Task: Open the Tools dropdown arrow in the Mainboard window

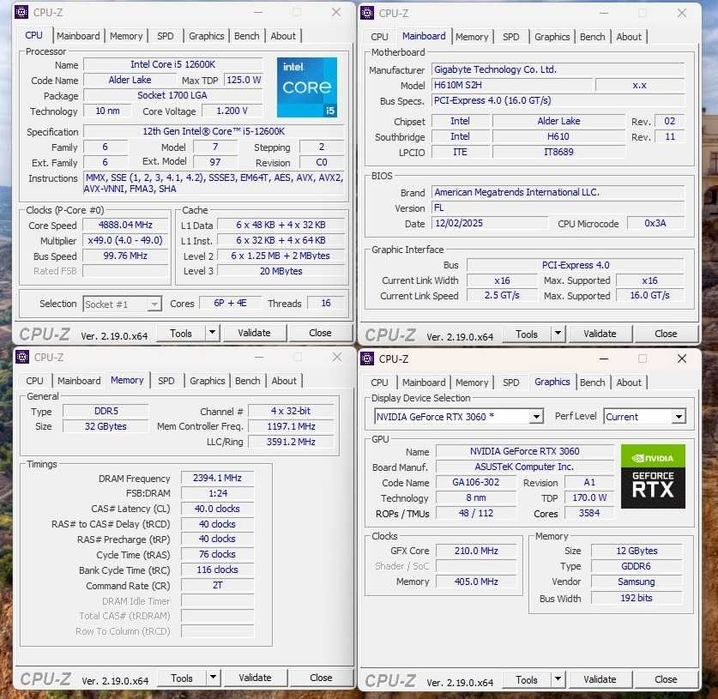Action: [x=558, y=333]
